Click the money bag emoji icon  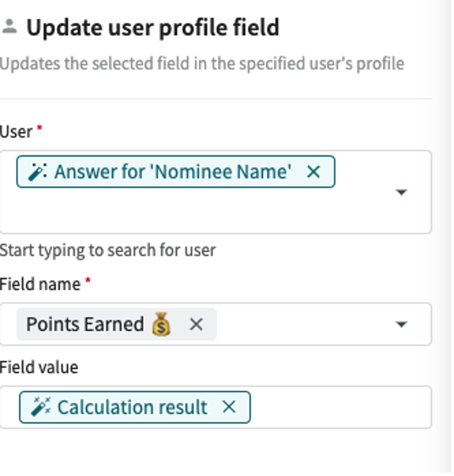tap(162, 325)
